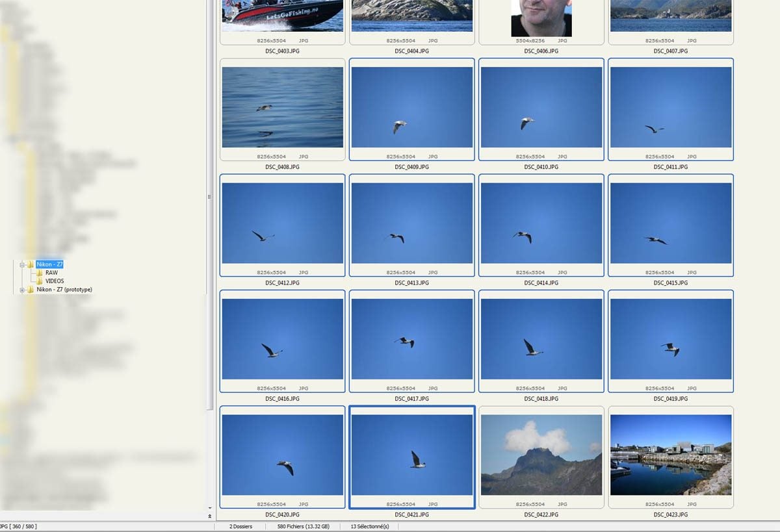The height and width of the screenshot is (532, 780).
Task: Click the Nikon - Z7 (prototype) folder icon
Action: point(30,290)
